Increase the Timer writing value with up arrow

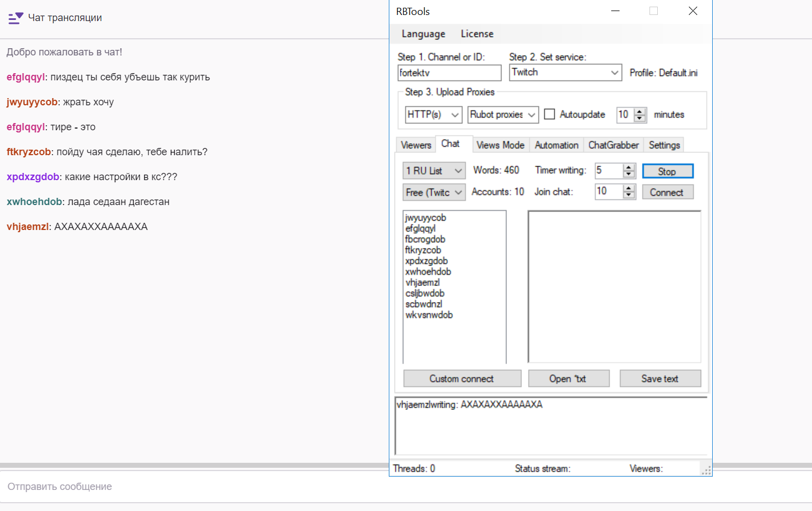(x=628, y=167)
